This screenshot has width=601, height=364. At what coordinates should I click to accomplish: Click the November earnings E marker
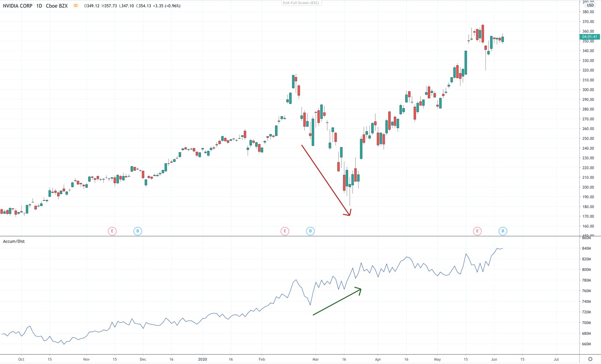point(112,231)
